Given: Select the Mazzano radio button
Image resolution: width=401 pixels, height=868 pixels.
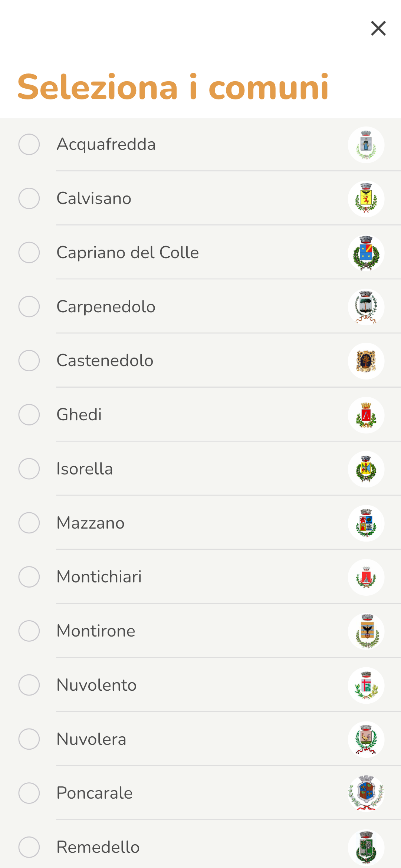Looking at the screenshot, I should pyautogui.click(x=29, y=523).
